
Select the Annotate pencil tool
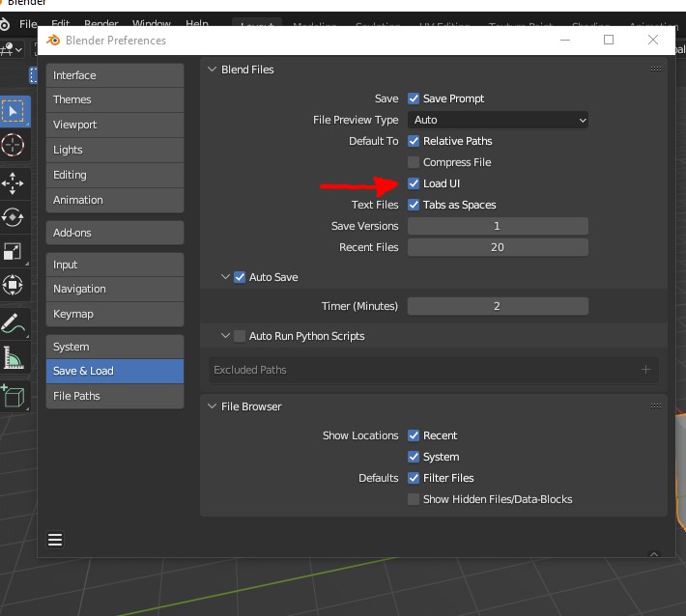[x=14, y=322]
